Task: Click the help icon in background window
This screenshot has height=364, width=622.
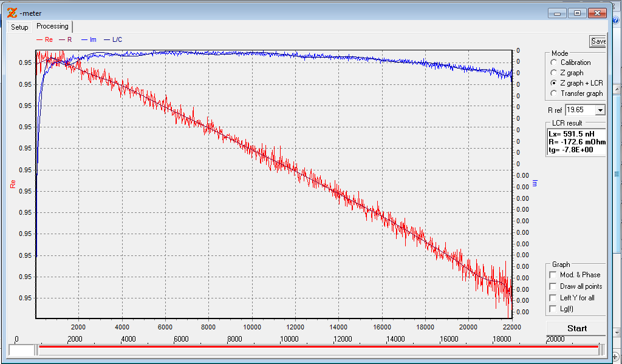Action: (x=616, y=20)
